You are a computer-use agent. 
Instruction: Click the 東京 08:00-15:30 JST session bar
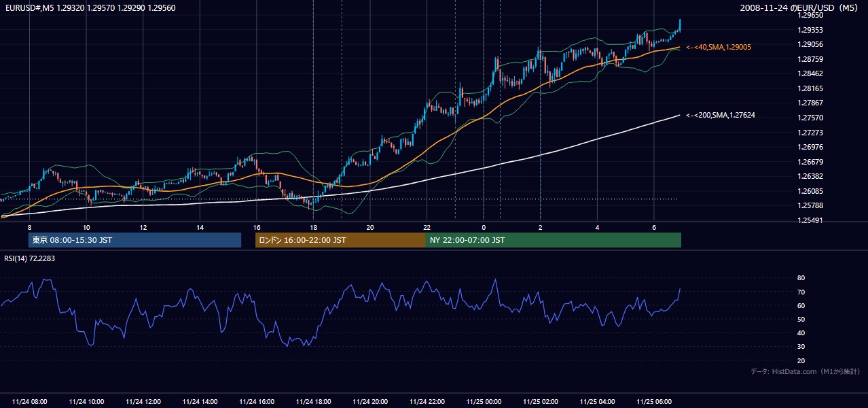[x=134, y=240]
